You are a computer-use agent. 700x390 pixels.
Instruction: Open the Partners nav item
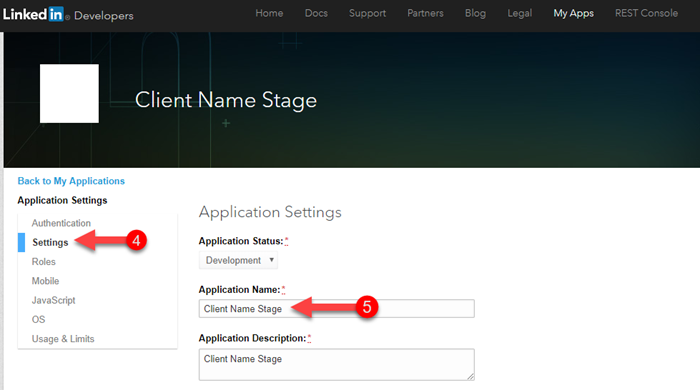click(425, 13)
